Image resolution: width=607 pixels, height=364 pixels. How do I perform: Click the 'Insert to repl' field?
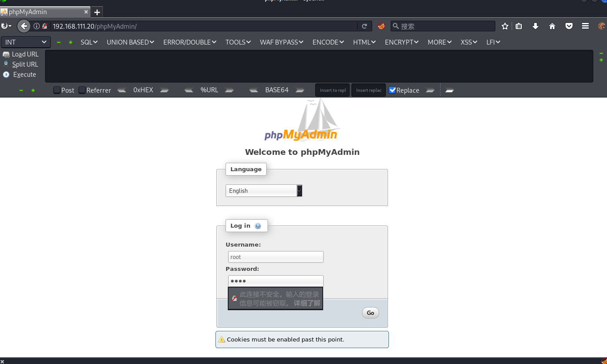pyautogui.click(x=332, y=90)
